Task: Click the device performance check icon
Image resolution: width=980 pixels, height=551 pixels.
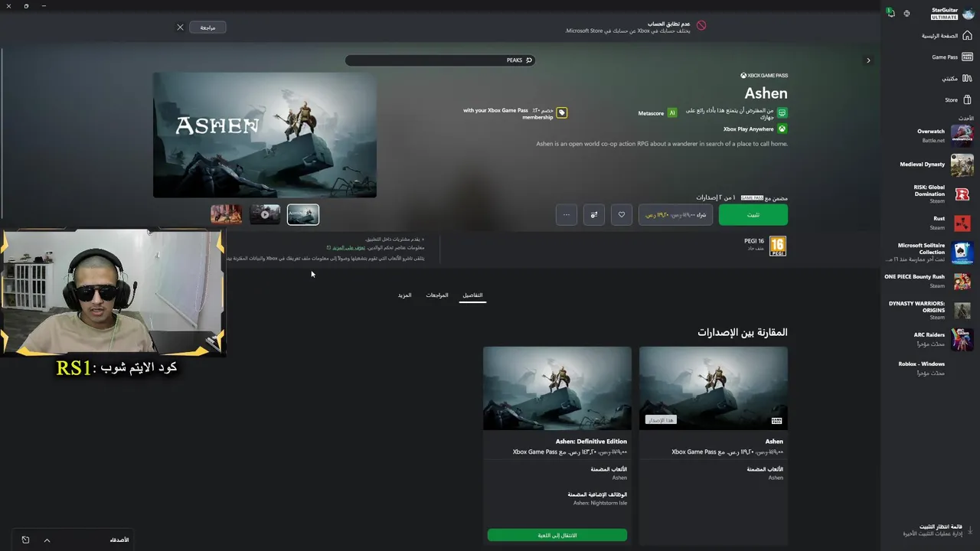Action: tap(782, 112)
